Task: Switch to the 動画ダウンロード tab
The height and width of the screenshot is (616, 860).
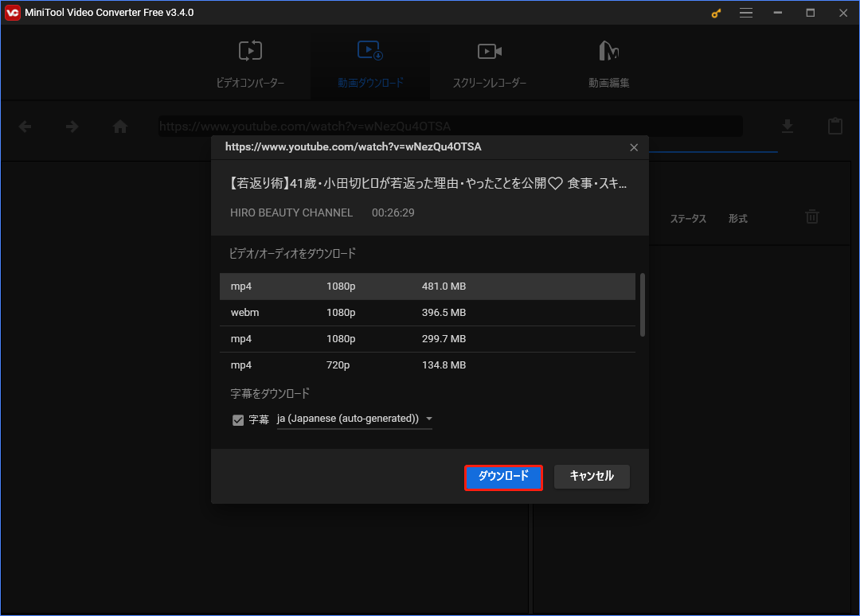Action: click(370, 64)
